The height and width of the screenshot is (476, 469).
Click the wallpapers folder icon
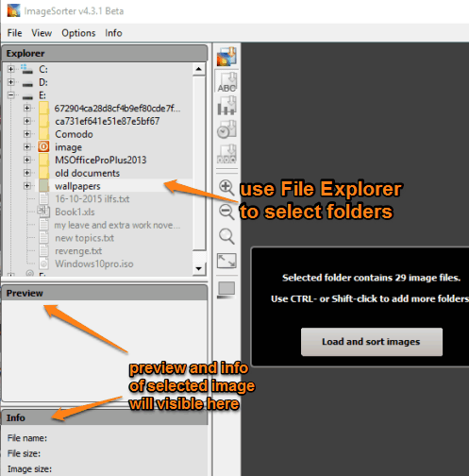click(43, 186)
